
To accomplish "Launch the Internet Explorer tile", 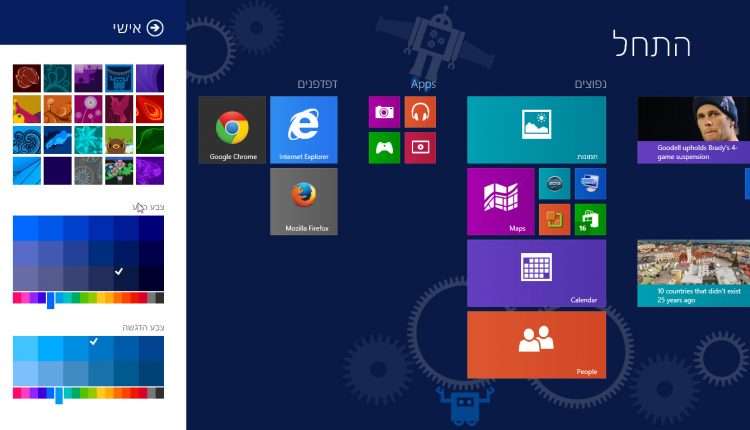I will [x=304, y=130].
